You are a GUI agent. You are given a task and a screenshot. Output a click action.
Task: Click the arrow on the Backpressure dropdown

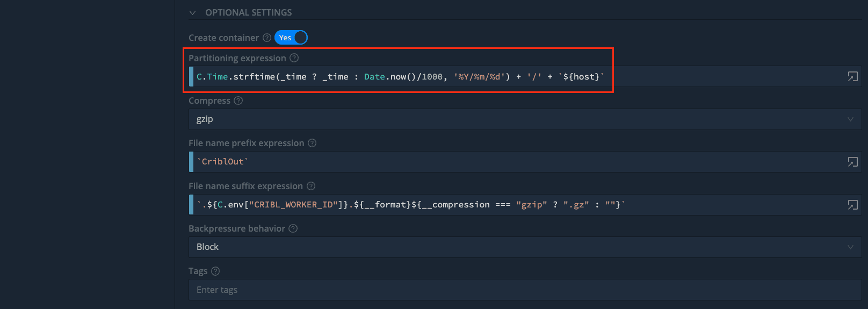coord(850,247)
